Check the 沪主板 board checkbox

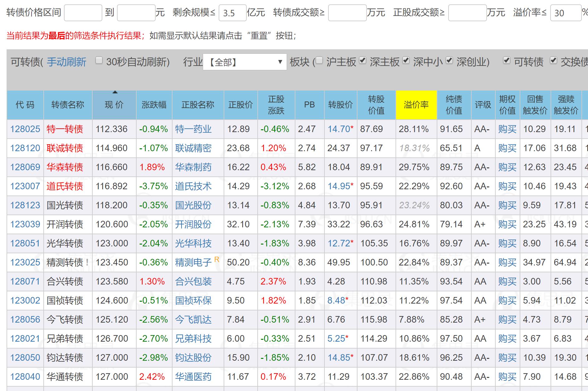click(x=319, y=61)
